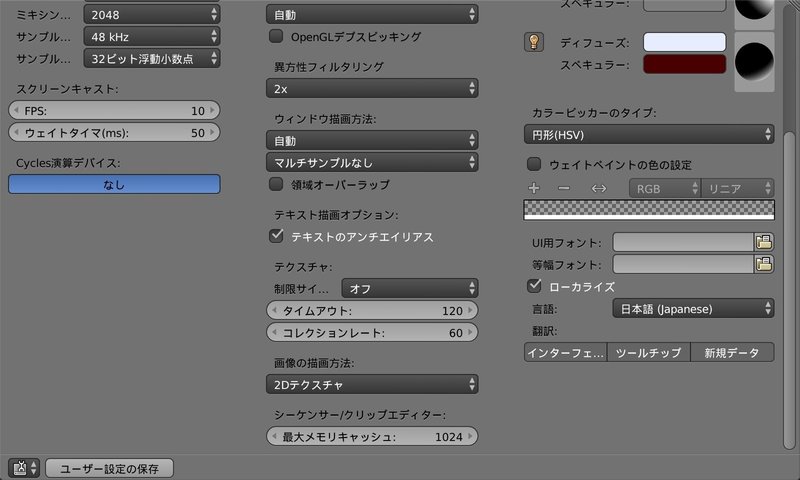
Task: Click the weight paint color ramp bar
Action: tap(649, 210)
